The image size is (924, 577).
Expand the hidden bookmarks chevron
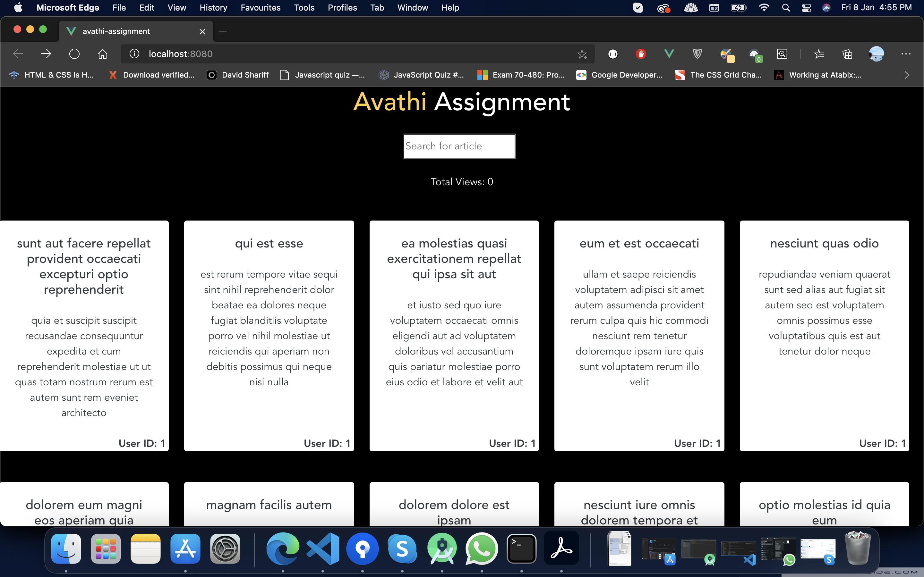[x=906, y=75]
